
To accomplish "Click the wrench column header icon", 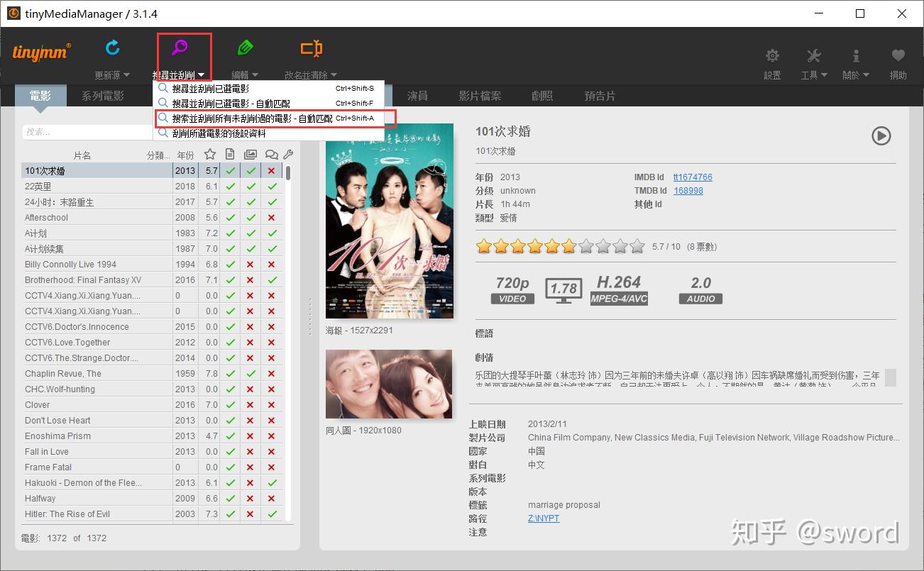I will point(288,153).
